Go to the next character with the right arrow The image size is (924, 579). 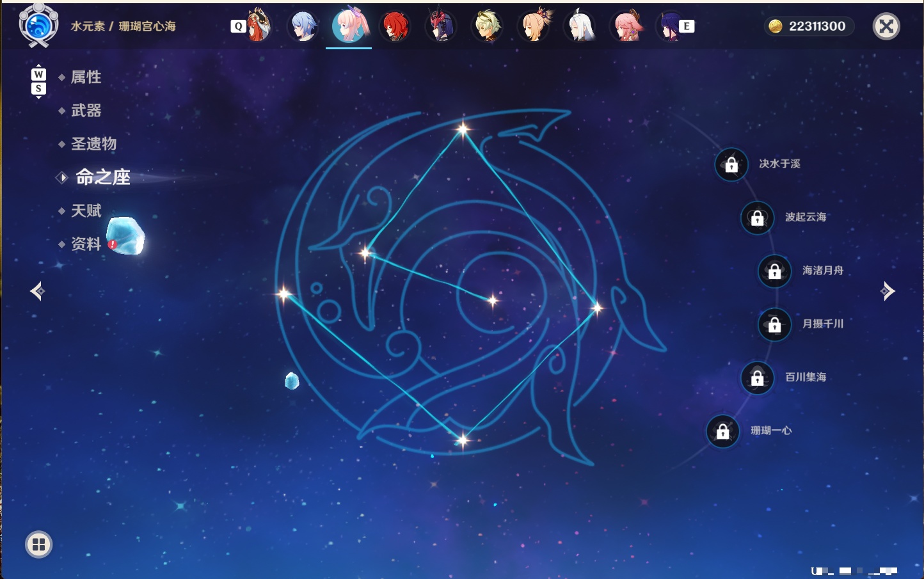(888, 291)
